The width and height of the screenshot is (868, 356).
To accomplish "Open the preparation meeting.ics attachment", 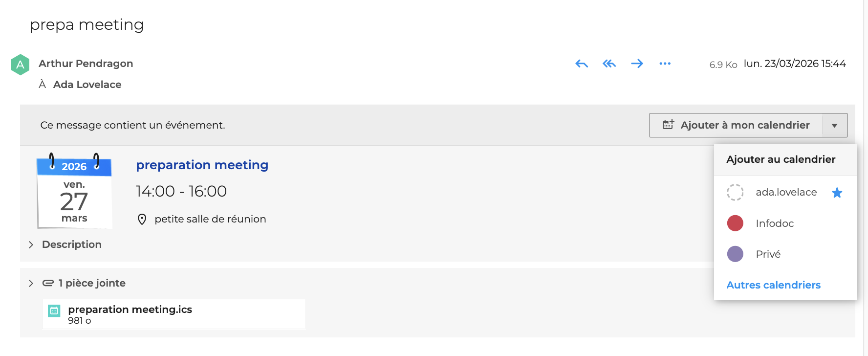I will coord(130,310).
